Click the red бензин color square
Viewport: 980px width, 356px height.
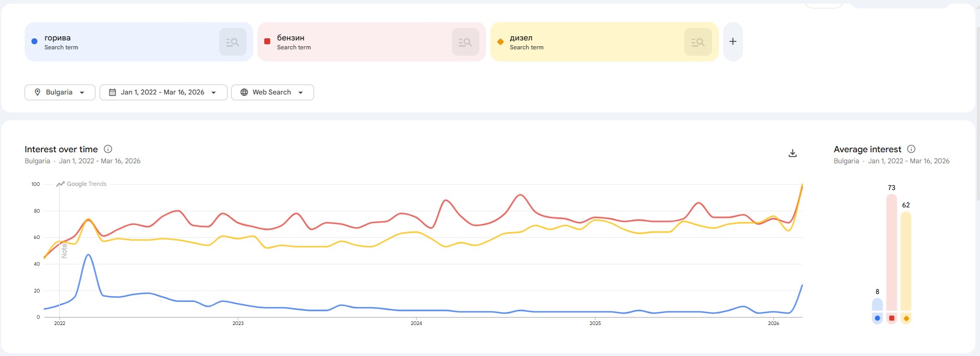click(267, 41)
